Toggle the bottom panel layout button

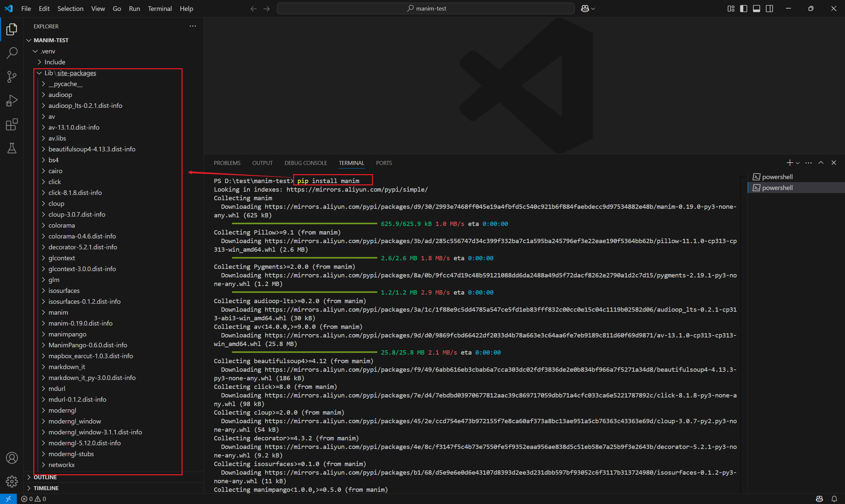(756, 9)
